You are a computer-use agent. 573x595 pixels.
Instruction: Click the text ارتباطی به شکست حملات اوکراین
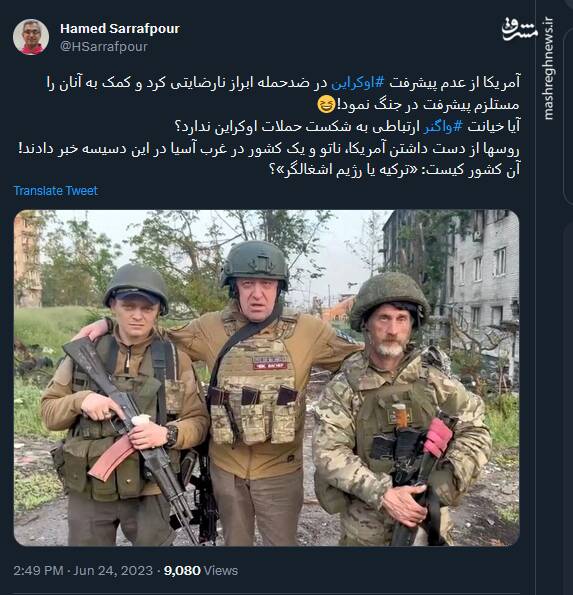(x=318, y=127)
